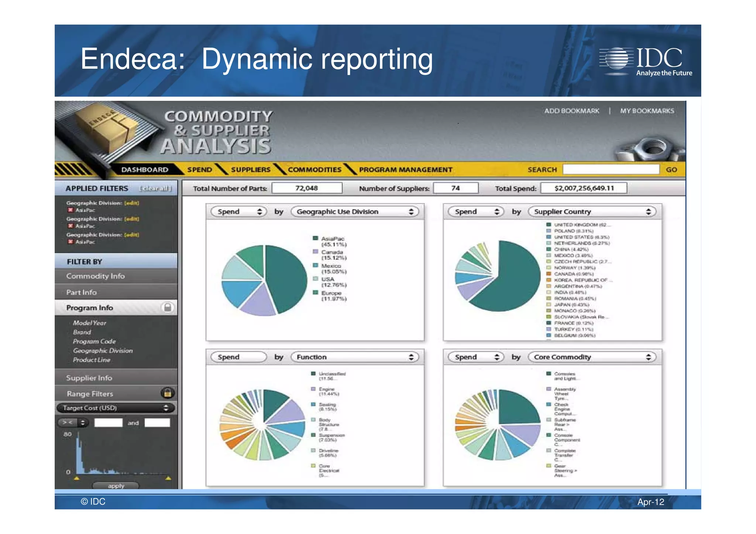The height and width of the screenshot is (534, 756).
Task: Click the lower bound range input box
Action: click(x=108, y=423)
